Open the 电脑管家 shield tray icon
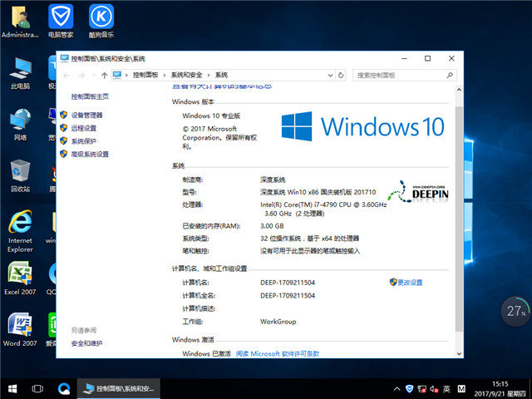The image size is (532, 399). [410, 389]
